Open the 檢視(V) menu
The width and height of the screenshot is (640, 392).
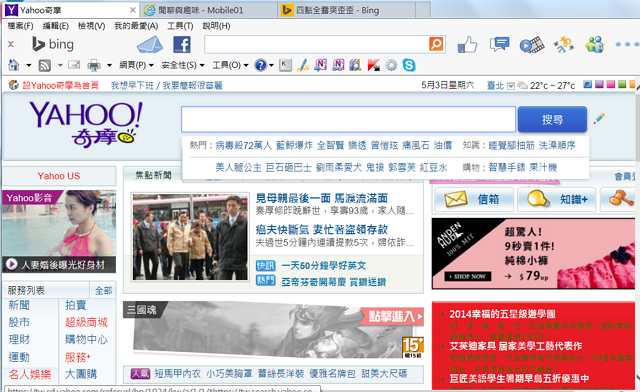click(x=91, y=26)
